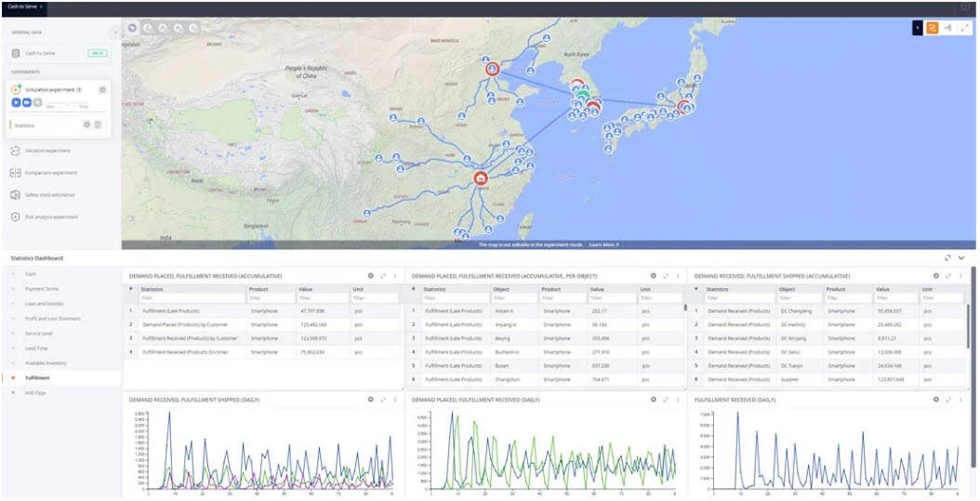Viewport: 980px width, 501px height.
Task: Click the orange map view icon
Action: [x=932, y=28]
